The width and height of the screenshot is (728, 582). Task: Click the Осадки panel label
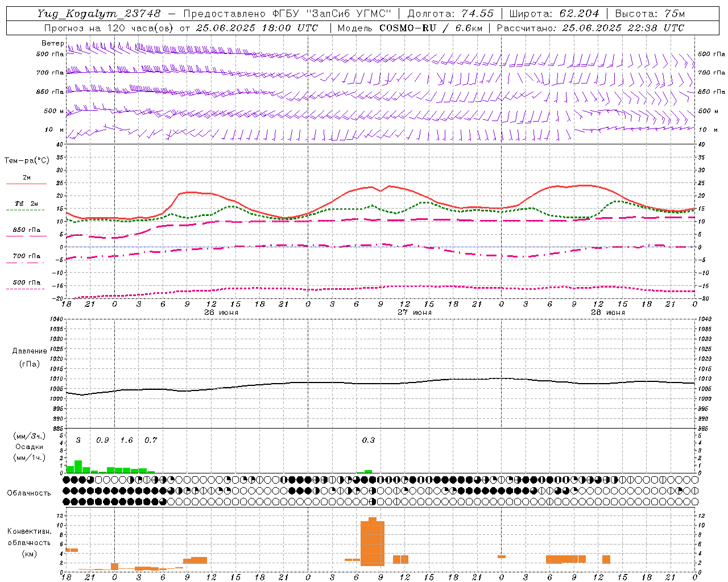click(x=29, y=447)
